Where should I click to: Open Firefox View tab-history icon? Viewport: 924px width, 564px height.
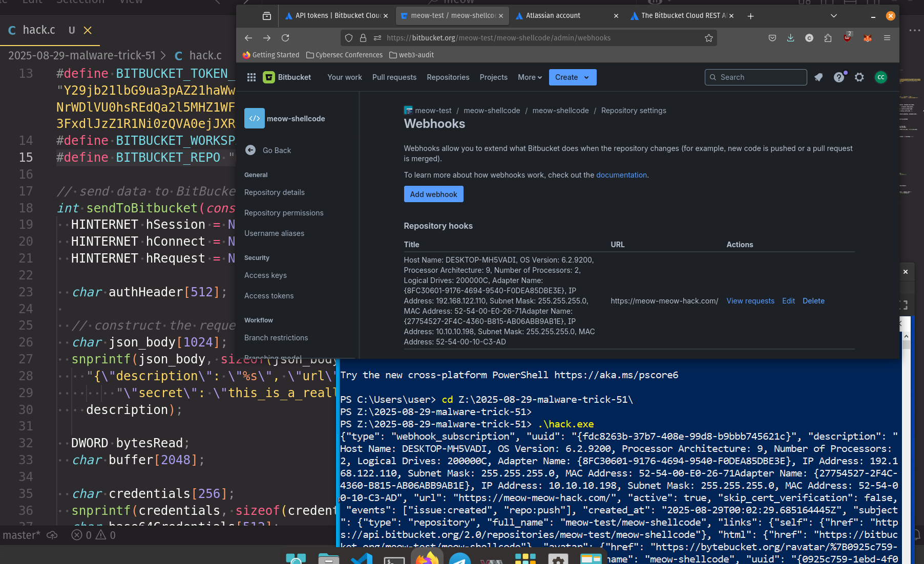click(267, 16)
